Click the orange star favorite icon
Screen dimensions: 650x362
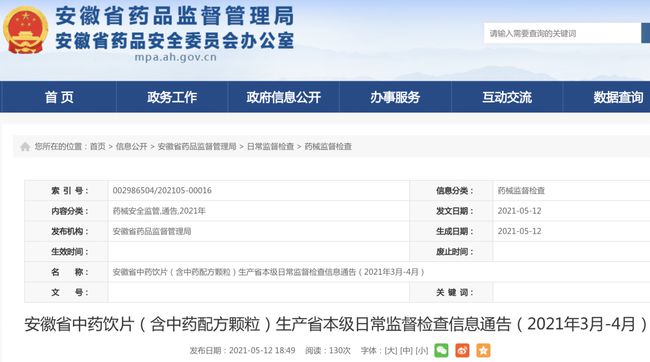[x=483, y=350]
